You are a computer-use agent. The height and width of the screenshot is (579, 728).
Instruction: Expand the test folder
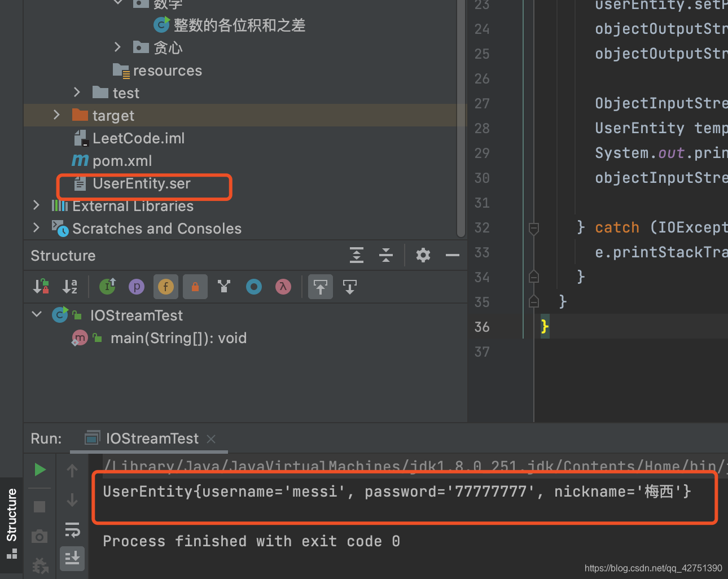(x=77, y=93)
